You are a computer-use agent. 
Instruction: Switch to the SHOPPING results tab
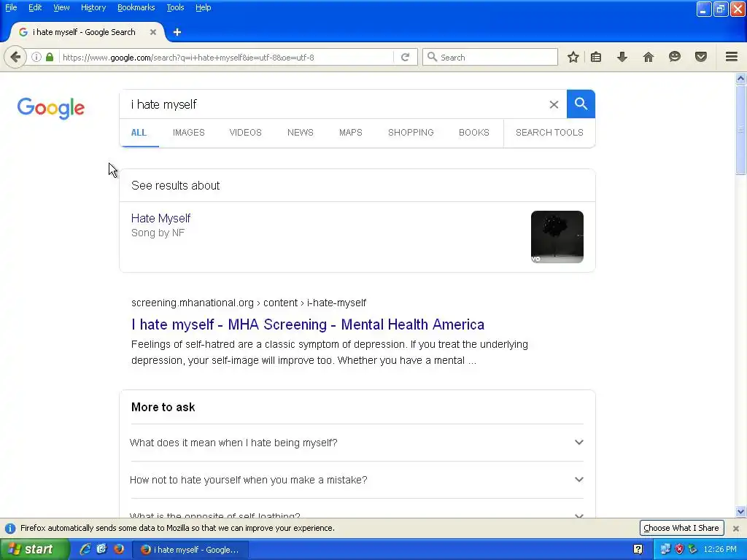[411, 133]
